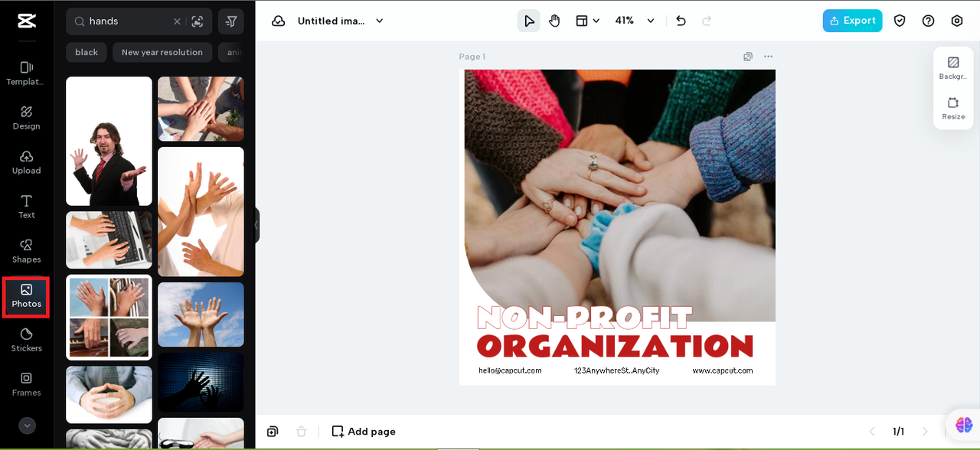Open the Resize tool

(x=953, y=108)
